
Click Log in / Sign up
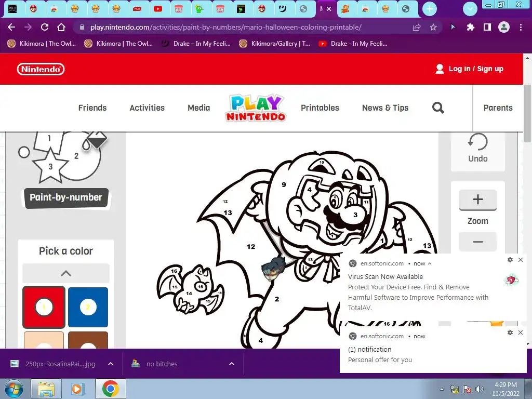470,69
